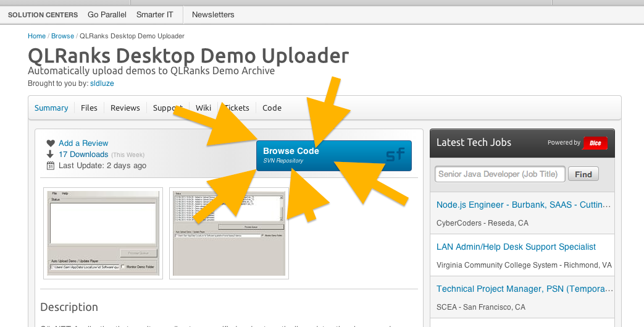The image size is (644, 327).
Task: Focus the job title search field
Action: [500, 174]
